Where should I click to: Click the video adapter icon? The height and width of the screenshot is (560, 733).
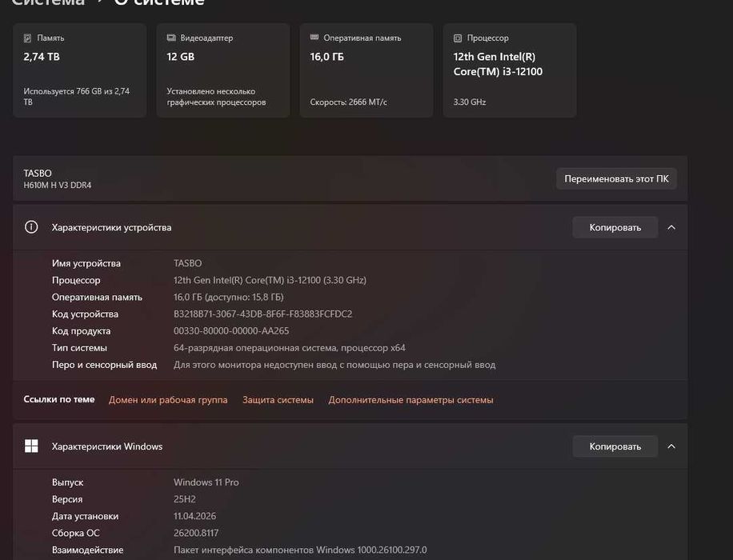tap(171, 38)
